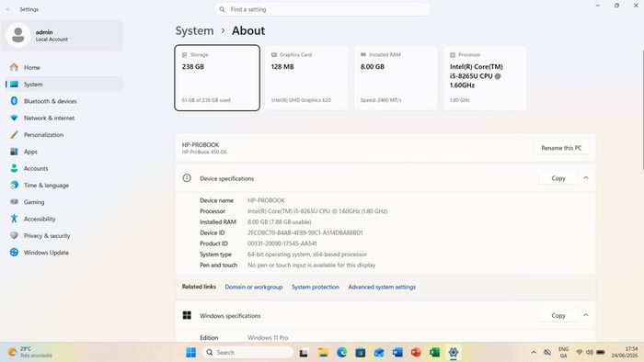
Task: Open Time & language settings
Action: [x=63, y=185]
